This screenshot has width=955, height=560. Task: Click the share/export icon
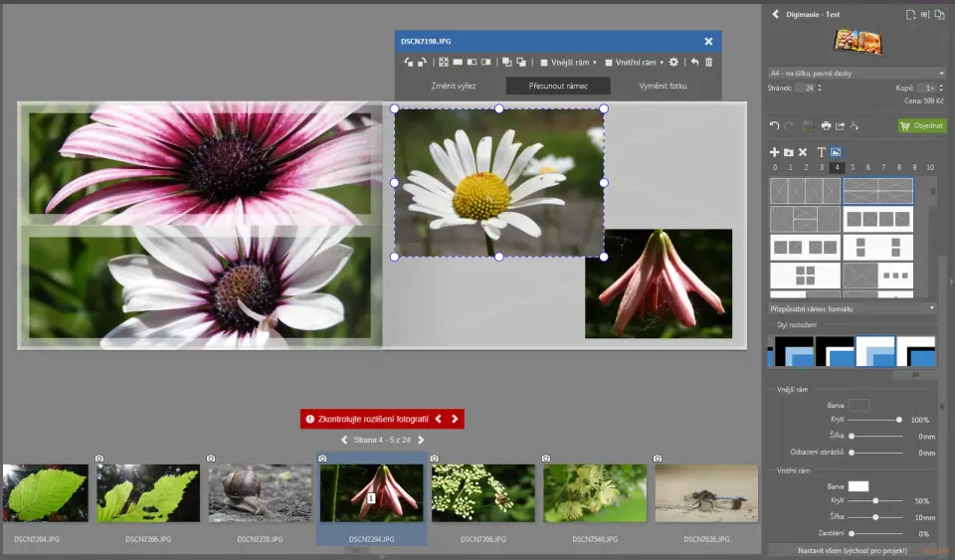(840, 125)
